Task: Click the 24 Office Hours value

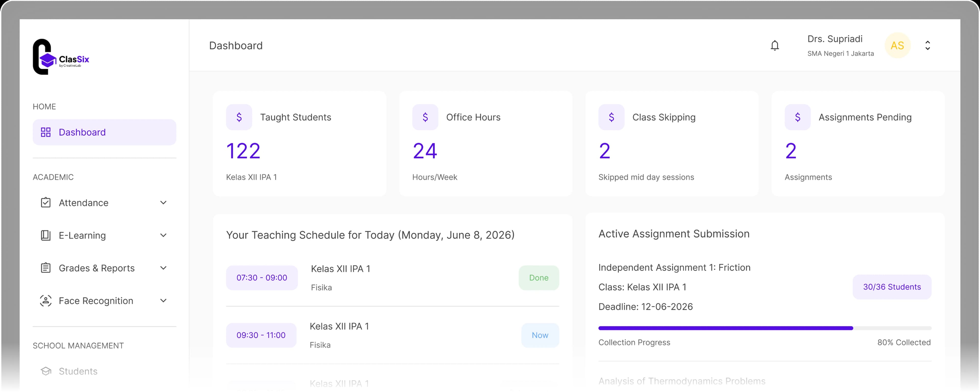Action: 425,151
